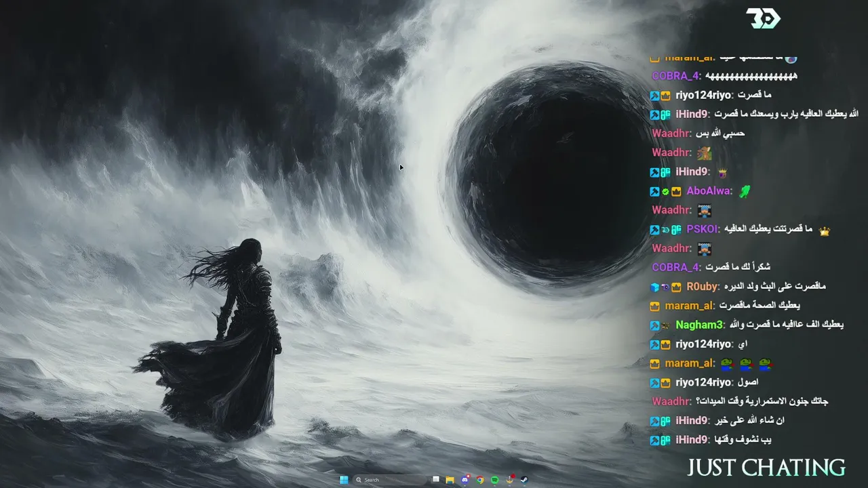Open the Windows Start menu
Viewport: 868px width, 488px height.
coord(344,480)
